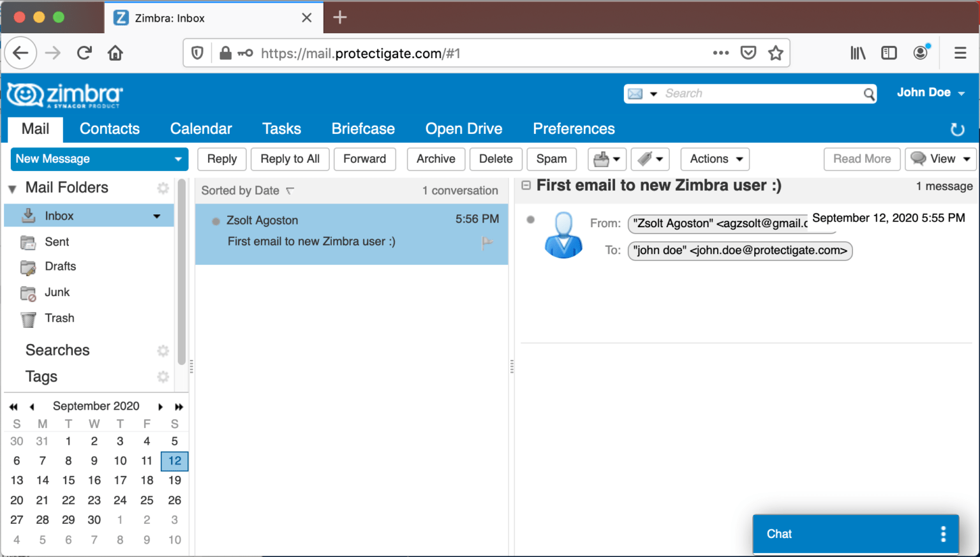This screenshot has width=980, height=557.
Task: Flag the Zsolt Agoston conversation
Action: (x=487, y=242)
